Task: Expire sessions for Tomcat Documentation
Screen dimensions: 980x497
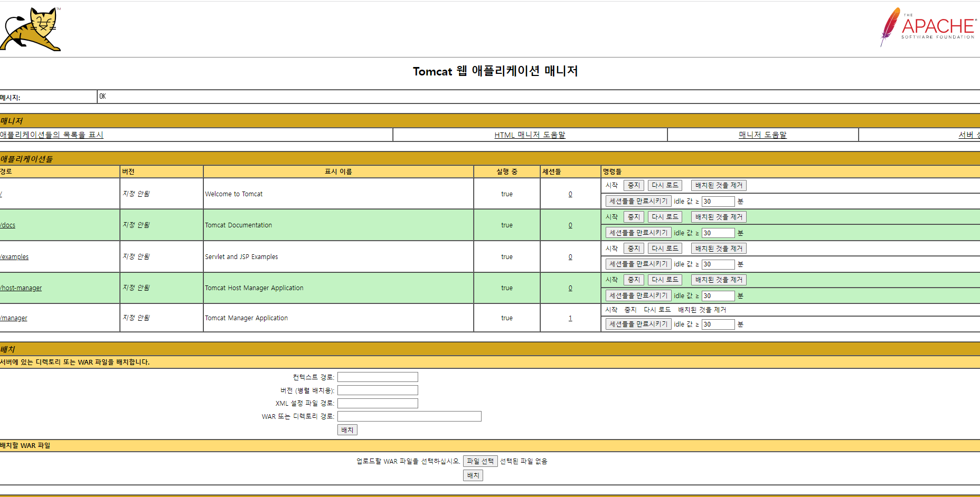Action: [638, 233]
